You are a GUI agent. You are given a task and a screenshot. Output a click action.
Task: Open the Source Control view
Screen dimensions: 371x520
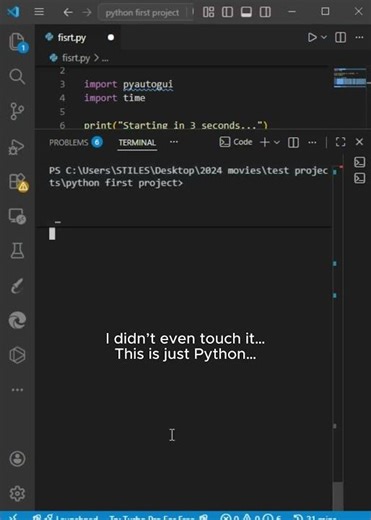17,111
